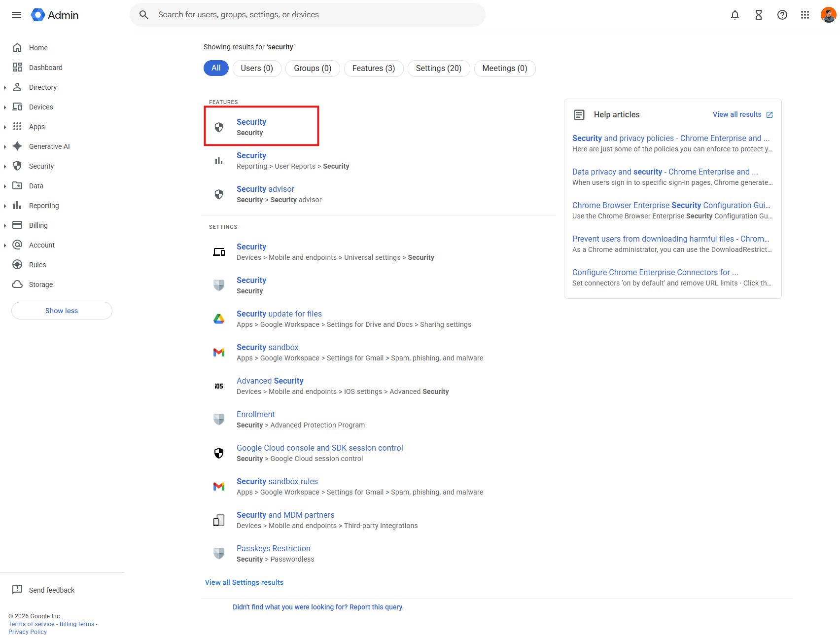Open tasks hourglass icon
This screenshot has height=638, width=840.
click(x=759, y=15)
